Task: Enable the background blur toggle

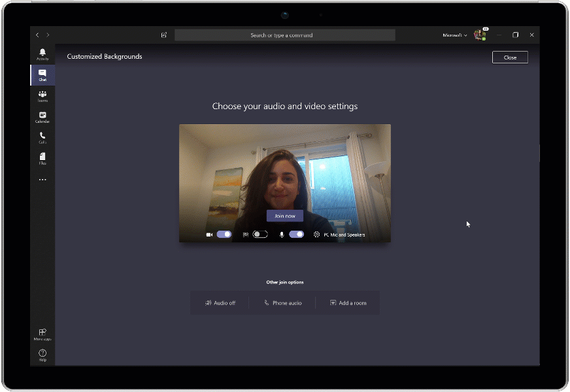Action: coord(260,234)
